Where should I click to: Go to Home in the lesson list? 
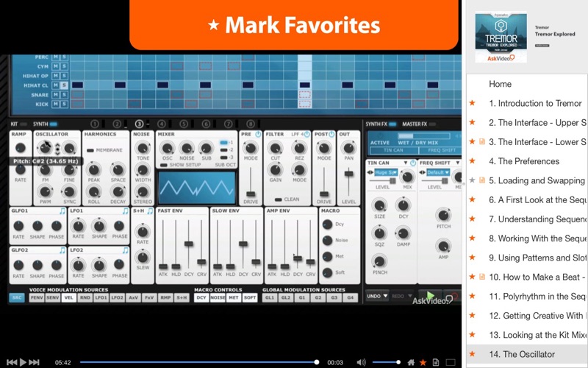tap(500, 84)
